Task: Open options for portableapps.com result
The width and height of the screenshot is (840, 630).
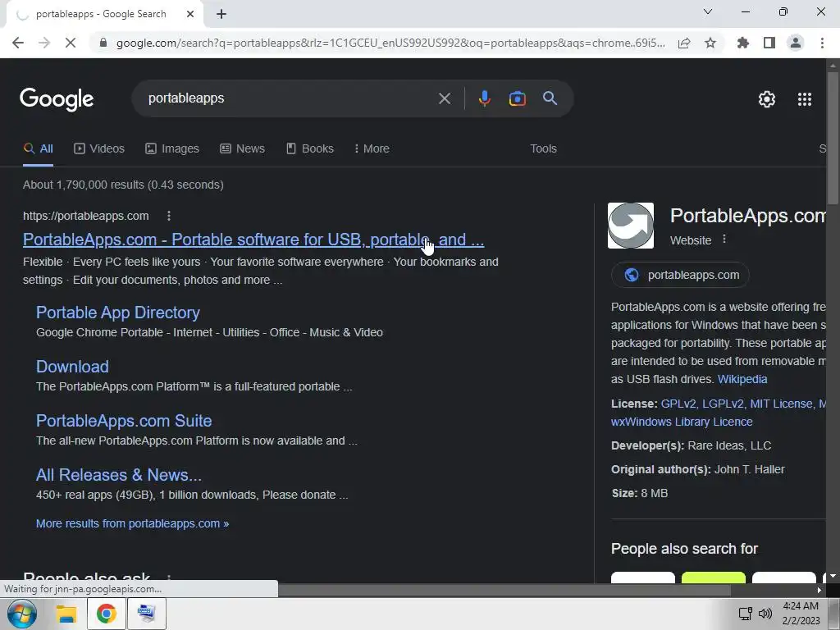Action: (169, 216)
